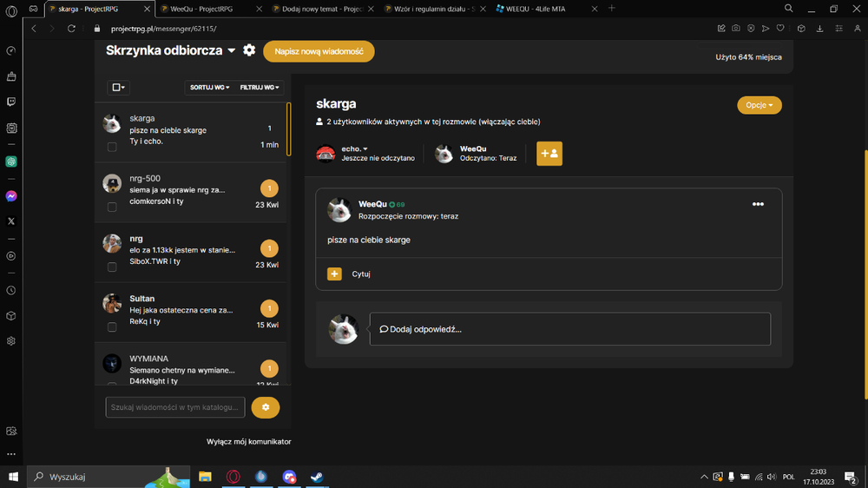Open inbox settings gear next to Skrzynka odbiorcza
This screenshot has height=488, width=868.
(249, 50)
